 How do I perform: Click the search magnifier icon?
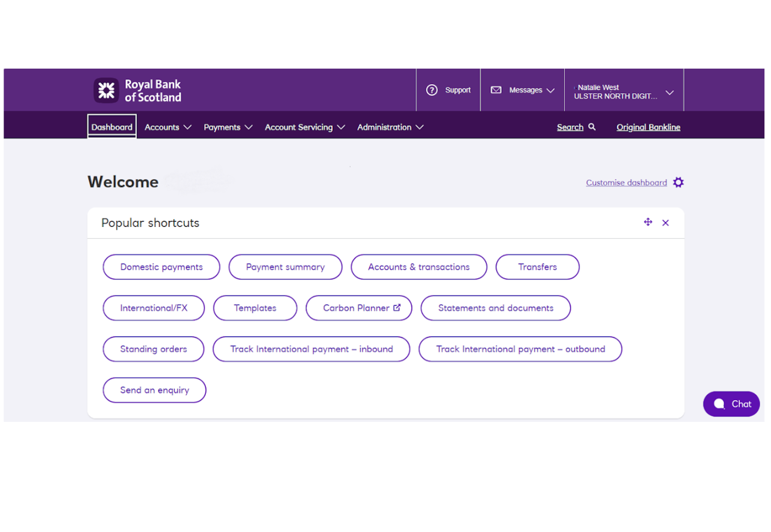point(591,127)
